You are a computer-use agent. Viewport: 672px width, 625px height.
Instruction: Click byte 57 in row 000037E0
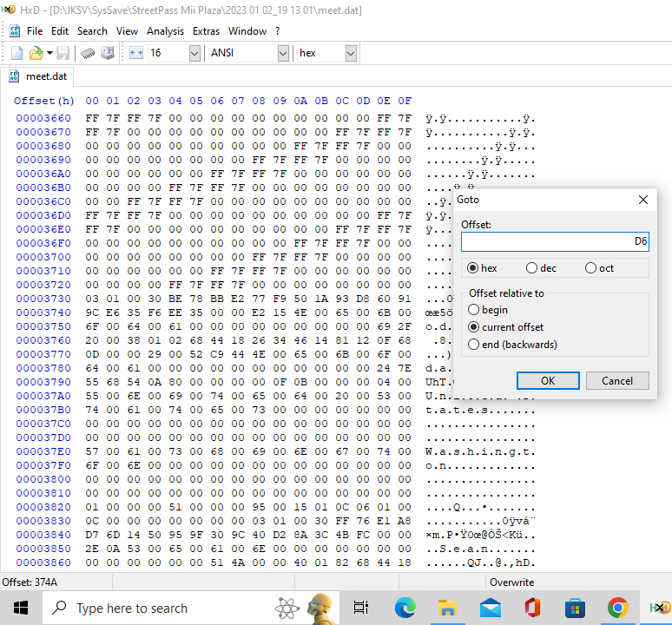(92, 451)
